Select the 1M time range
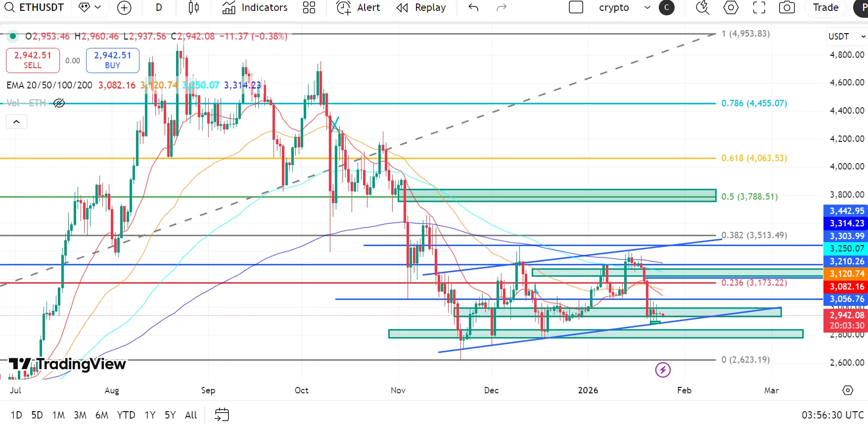The width and height of the screenshot is (868, 424). coord(58,415)
